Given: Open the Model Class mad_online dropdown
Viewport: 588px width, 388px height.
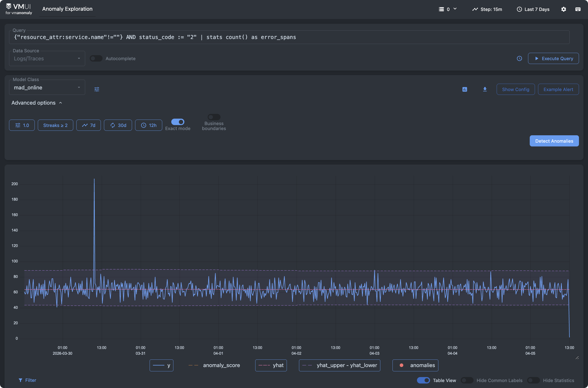Looking at the screenshot, I should (x=47, y=87).
